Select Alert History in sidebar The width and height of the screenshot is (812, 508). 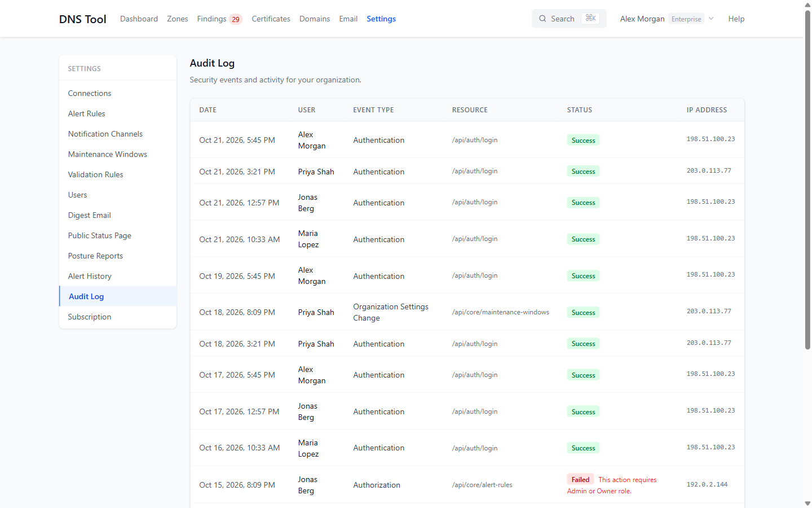(118, 276)
